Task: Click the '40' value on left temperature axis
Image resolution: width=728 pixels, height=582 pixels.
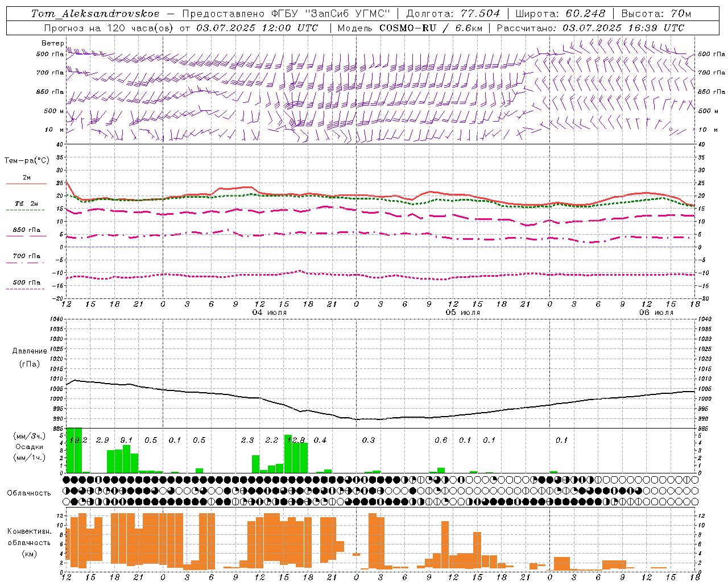Action: pos(59,144)
